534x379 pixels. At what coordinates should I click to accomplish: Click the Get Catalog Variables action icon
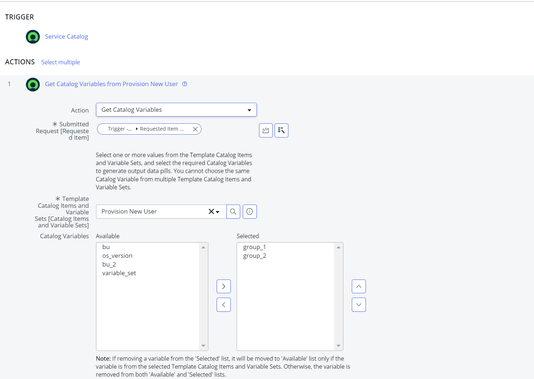click(x=33, y=84)
